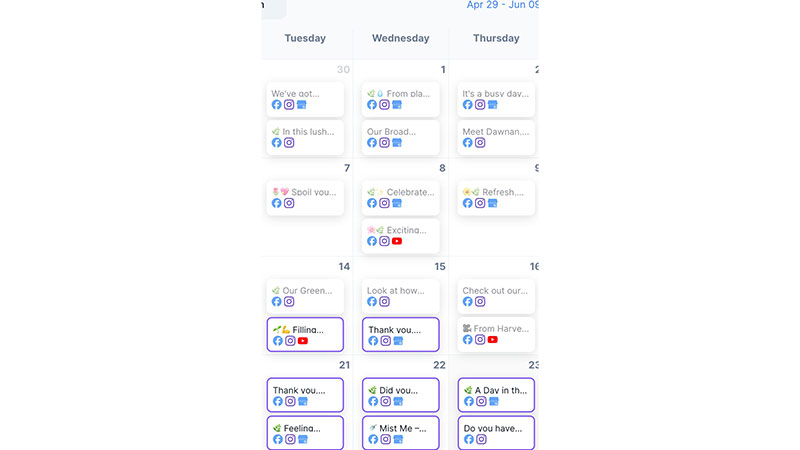The image size is (800, 450).
Task: Click Facebook icon on We've got post
Action: [277, 105]
